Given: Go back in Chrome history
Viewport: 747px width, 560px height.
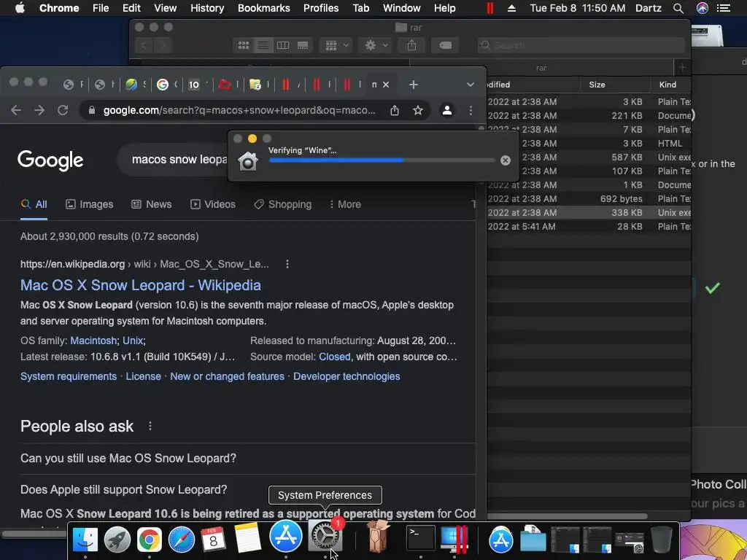Looking at the screenshot, I should pos(16,111).
